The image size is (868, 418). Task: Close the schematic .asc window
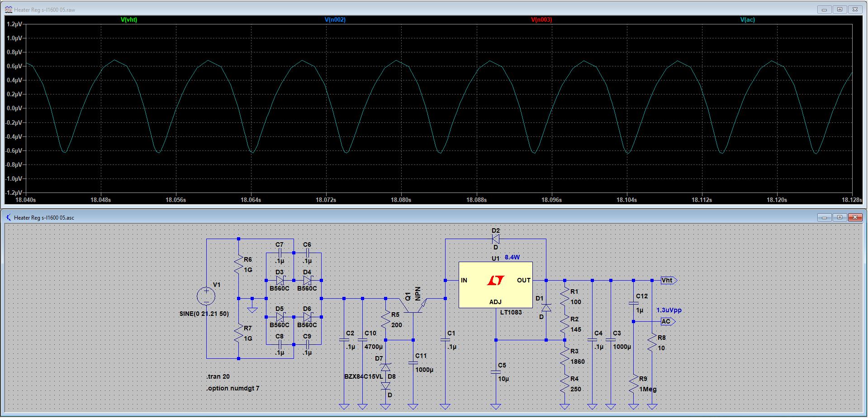coord(855,217)
